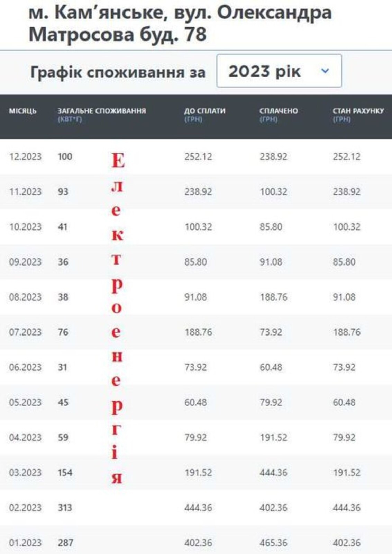
Task: Select the 05.2023 month row
Action: (25, 402)
